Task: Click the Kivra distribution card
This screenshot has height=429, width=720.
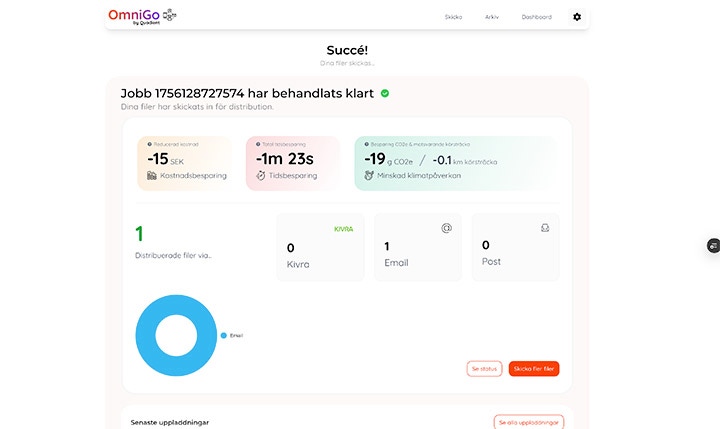Action: (x=321, y=246)
